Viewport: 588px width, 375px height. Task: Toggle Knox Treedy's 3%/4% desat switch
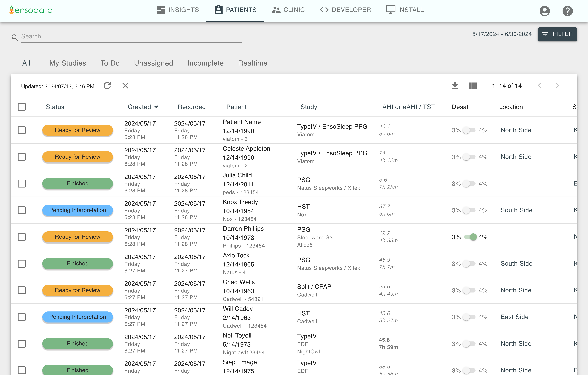tap(469, 210)
